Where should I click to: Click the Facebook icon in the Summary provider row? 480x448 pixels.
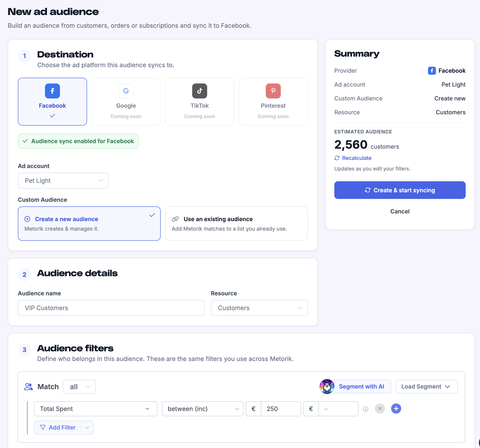click(432, 71)
